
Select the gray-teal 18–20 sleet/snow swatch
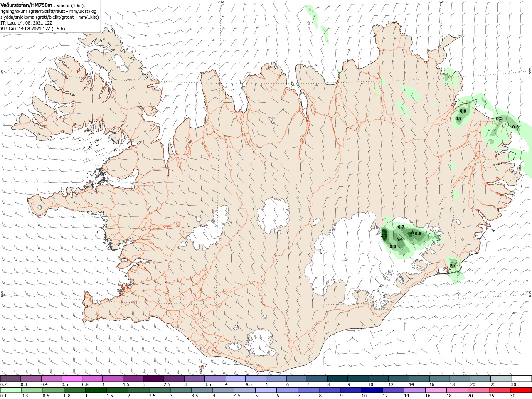[459, 379]
